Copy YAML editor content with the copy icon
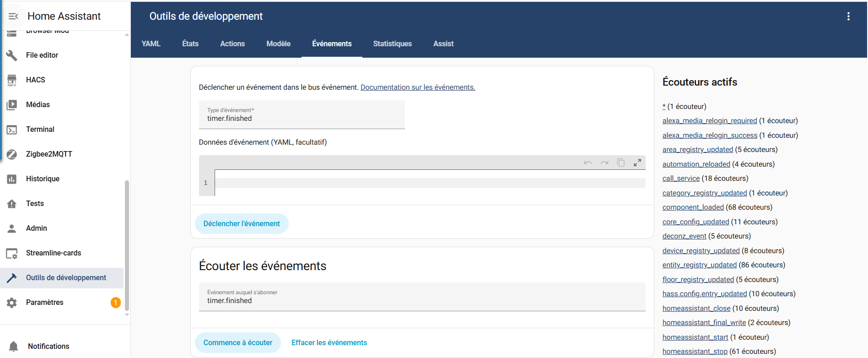 (620, 163)
